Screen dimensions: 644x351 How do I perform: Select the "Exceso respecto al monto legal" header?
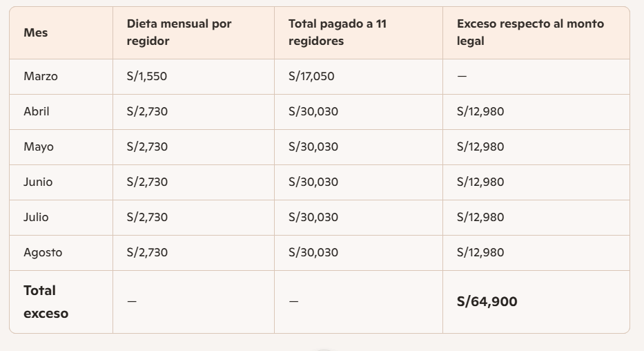529,32
